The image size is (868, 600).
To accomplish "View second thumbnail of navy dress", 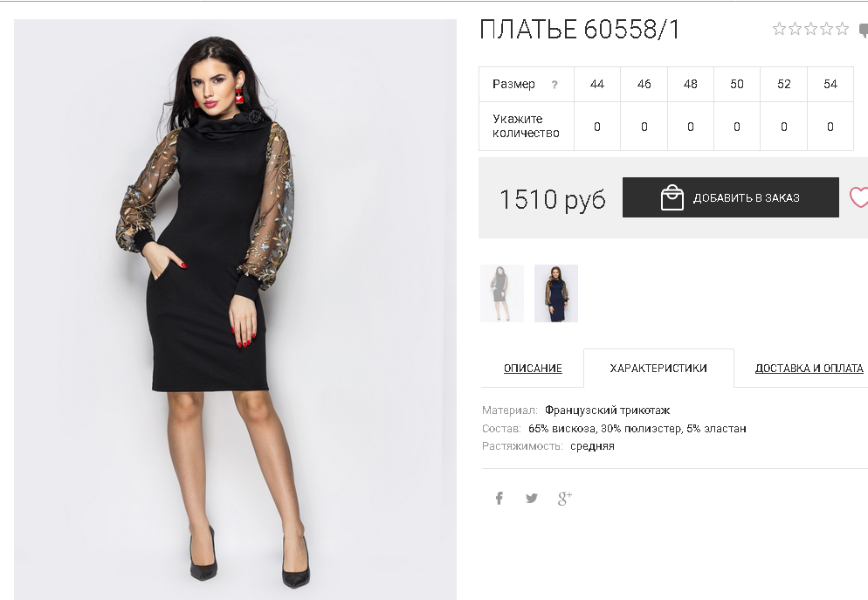I will (x=555, y=293).
